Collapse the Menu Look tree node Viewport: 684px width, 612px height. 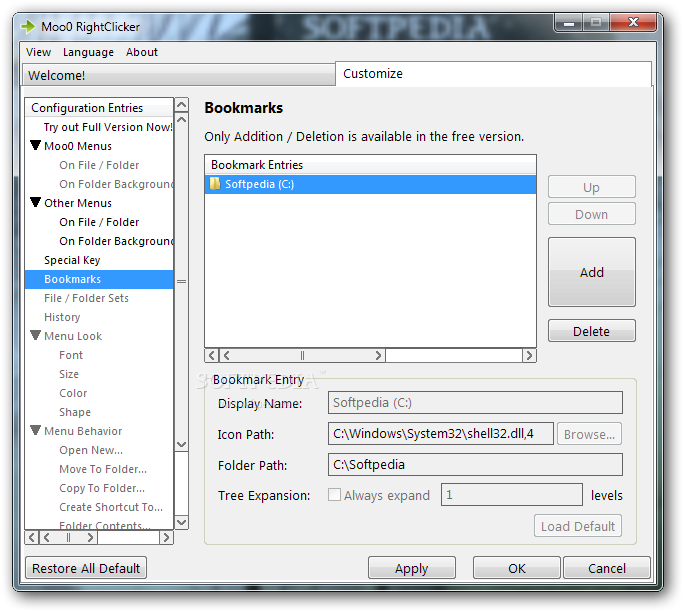(36, 335)
